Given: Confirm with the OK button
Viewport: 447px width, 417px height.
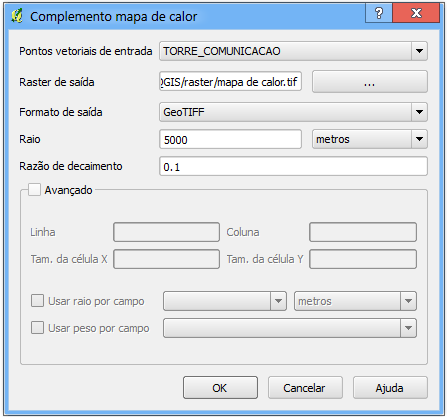Looking at the screenshot, I should pos(220,388).
